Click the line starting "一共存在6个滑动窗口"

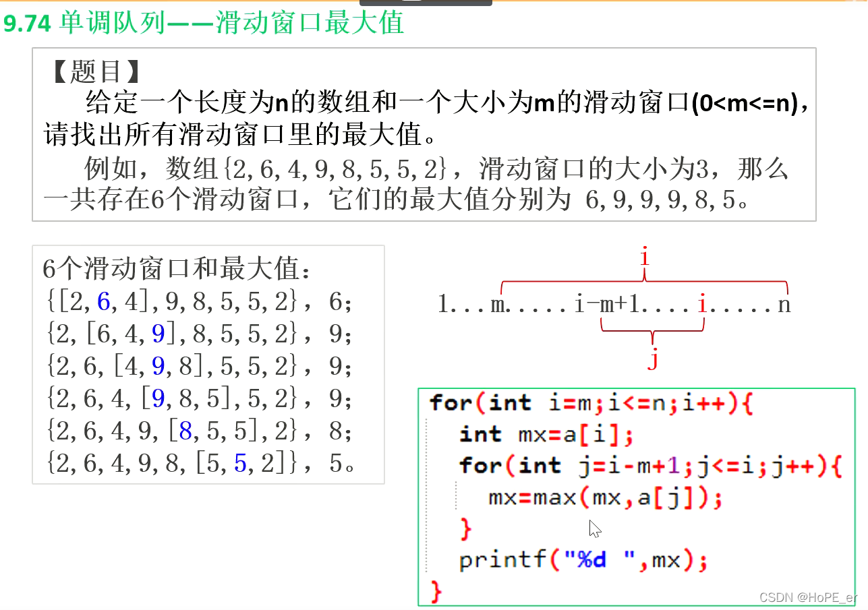397,200
